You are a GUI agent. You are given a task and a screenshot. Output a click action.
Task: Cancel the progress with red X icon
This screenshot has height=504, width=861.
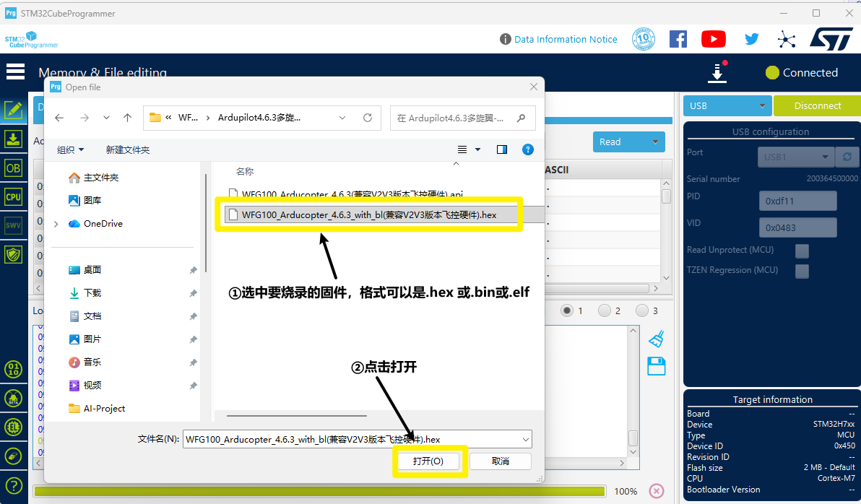656,491
